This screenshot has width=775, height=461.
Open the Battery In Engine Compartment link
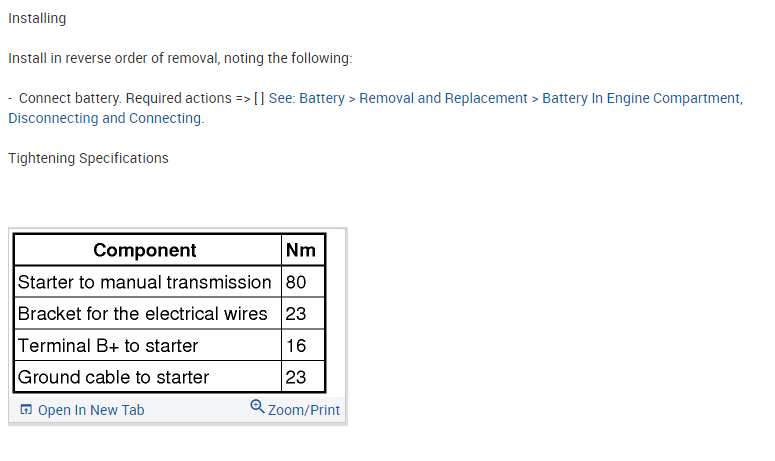click(640, 98)
